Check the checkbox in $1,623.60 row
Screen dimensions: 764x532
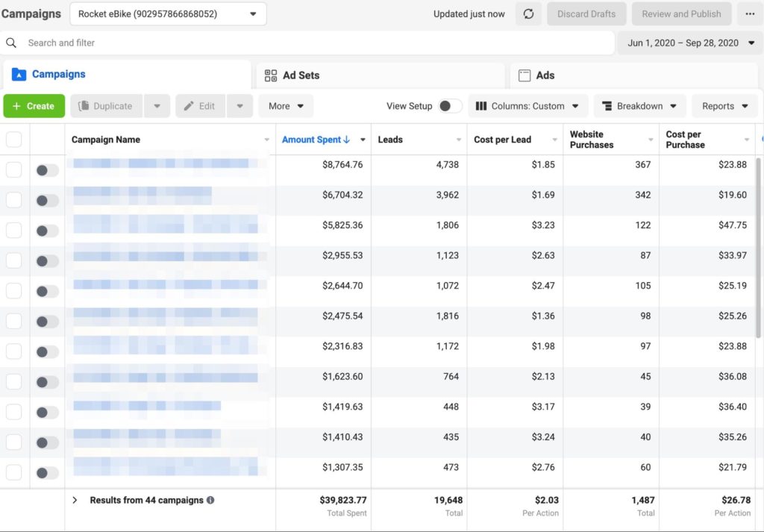click(x=13, y=382)
